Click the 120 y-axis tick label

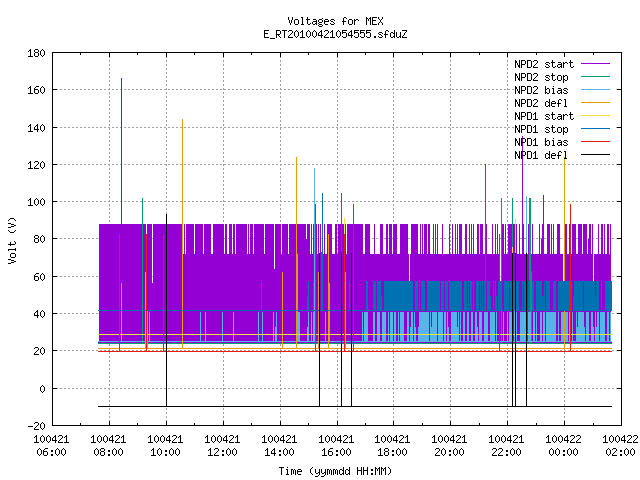[x=36, y=165]
